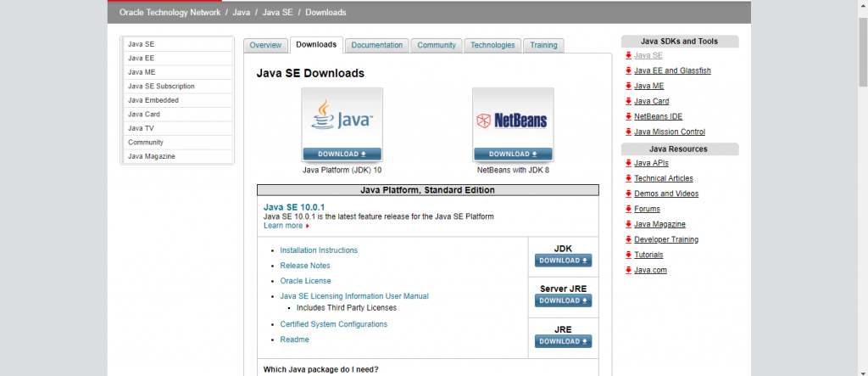Select Java EE in left sidebar
The height and width of the screenshot is (376, 868).
[177, 59]
